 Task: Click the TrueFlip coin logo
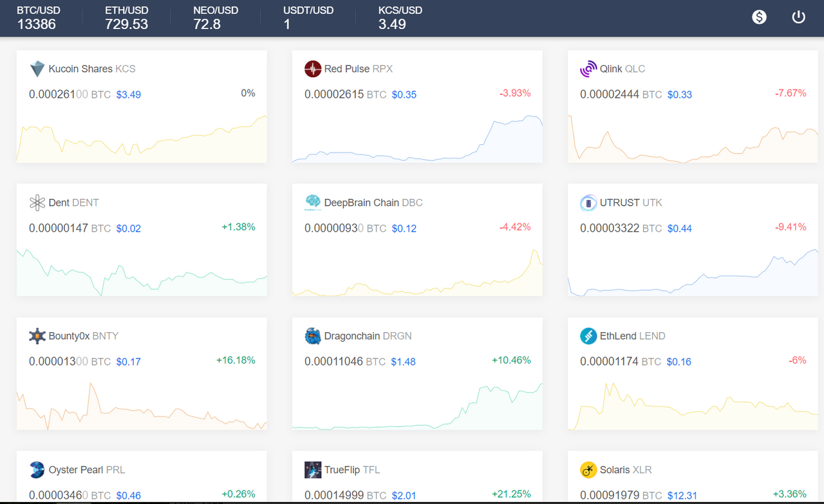[313, 470]
